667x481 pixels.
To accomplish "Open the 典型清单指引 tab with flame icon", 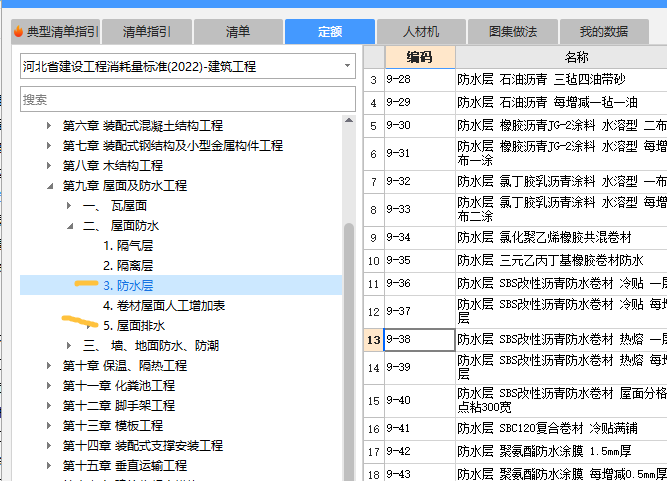I will pos(56,31).
